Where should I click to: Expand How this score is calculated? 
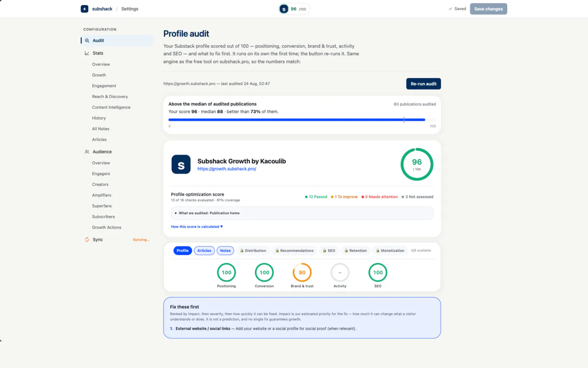click(x=197, y=227)
